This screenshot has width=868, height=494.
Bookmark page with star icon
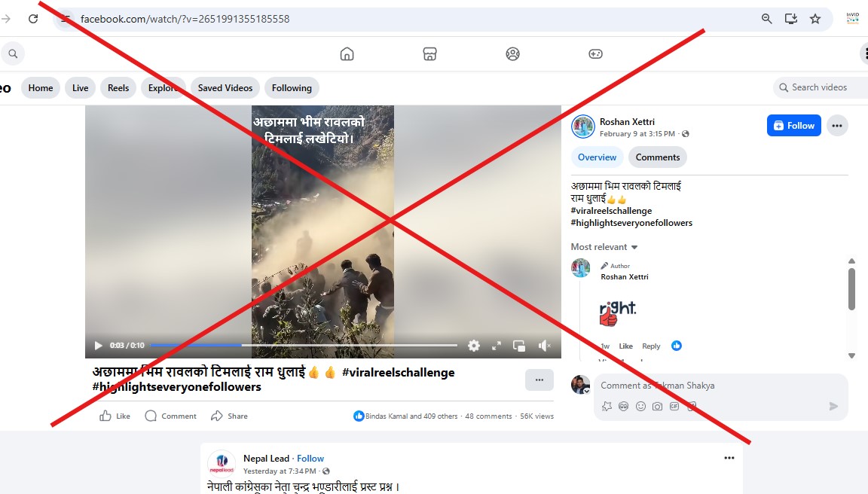[815, 19]
